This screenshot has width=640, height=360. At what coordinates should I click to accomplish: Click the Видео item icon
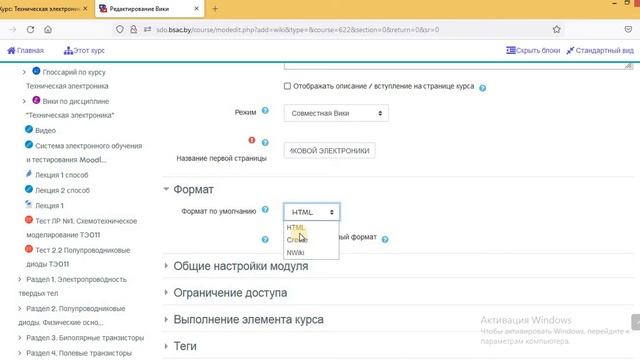coord(29,129)
